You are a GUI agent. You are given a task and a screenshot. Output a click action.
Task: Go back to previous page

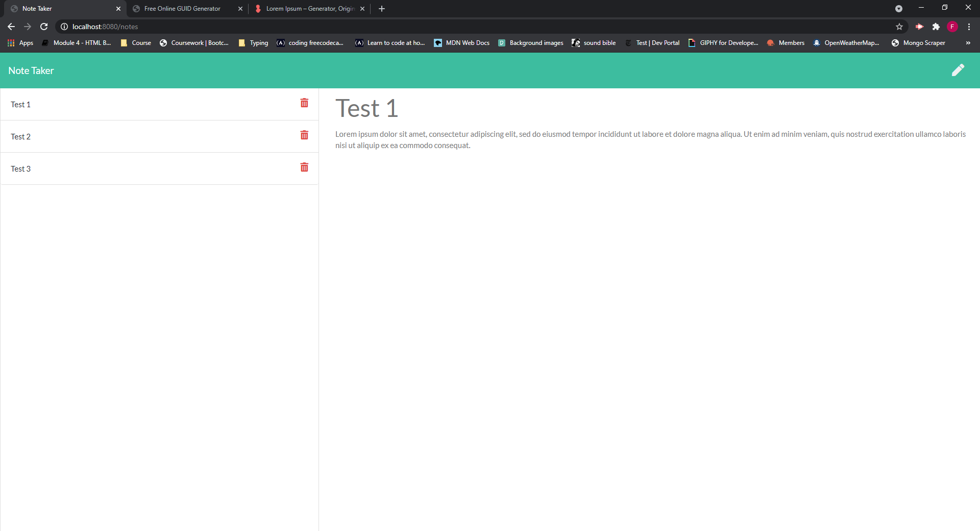(11, 27)
